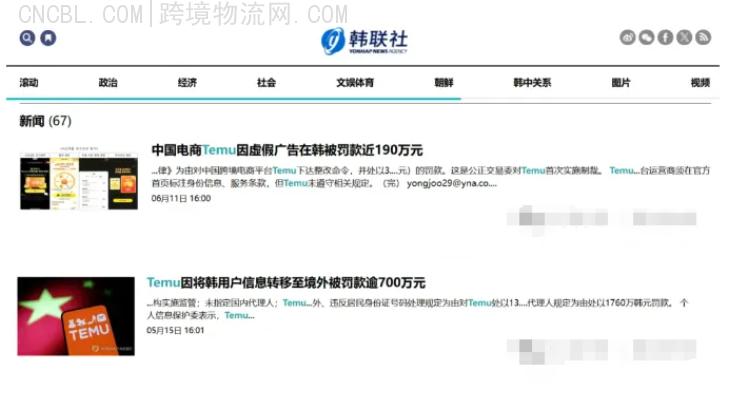Viewport: 742px width, 398px height.
Task: Switch to the 文娱体育 section
Action: [x=355, y=83]
